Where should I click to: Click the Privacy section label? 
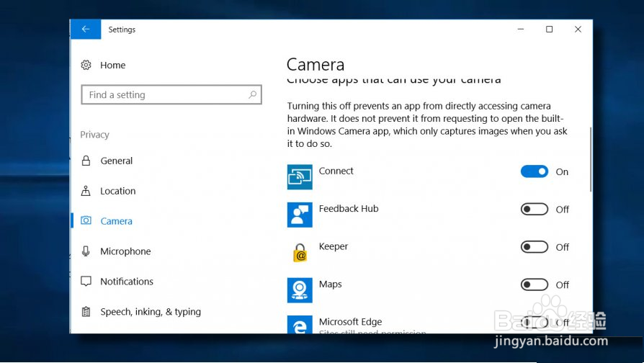pos(94,135)
